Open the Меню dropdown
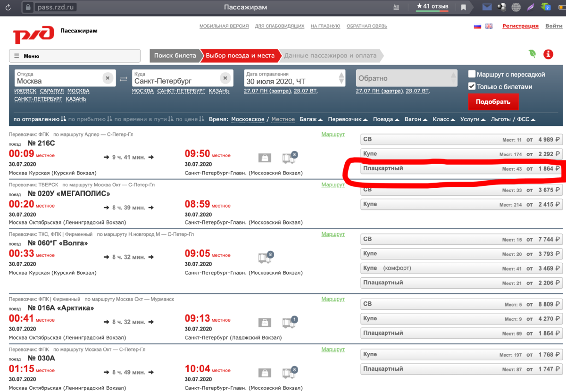This screenshot has height=392, width=566. click(75, 56)
